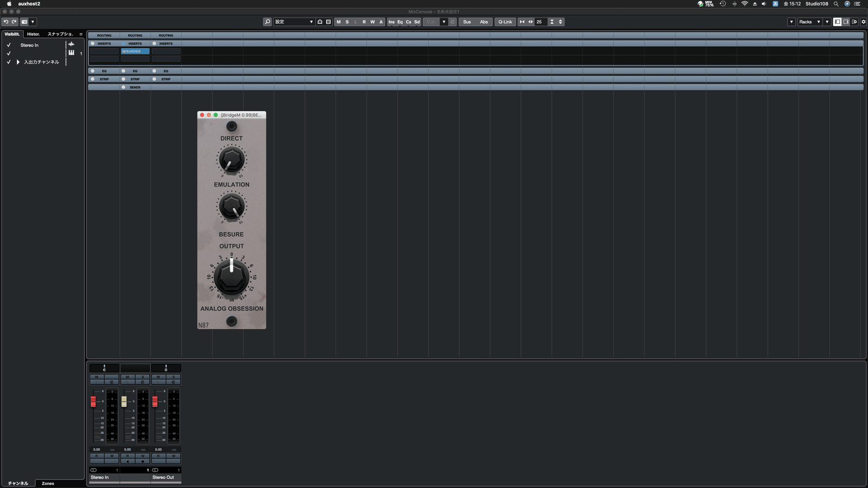Open the Racks dropdown

(x=809, y=22)
